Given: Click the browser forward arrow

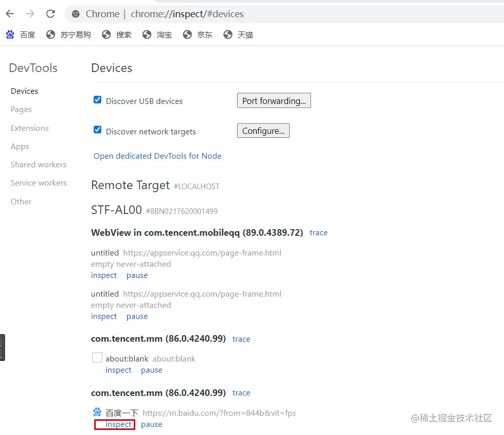Looking at the screenshot, I should (30, 14).
